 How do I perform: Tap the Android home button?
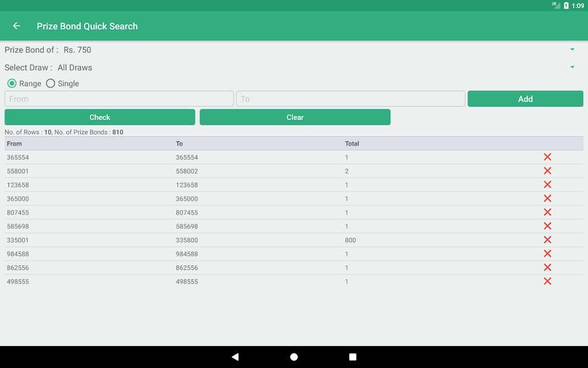[x=294, y=356]
